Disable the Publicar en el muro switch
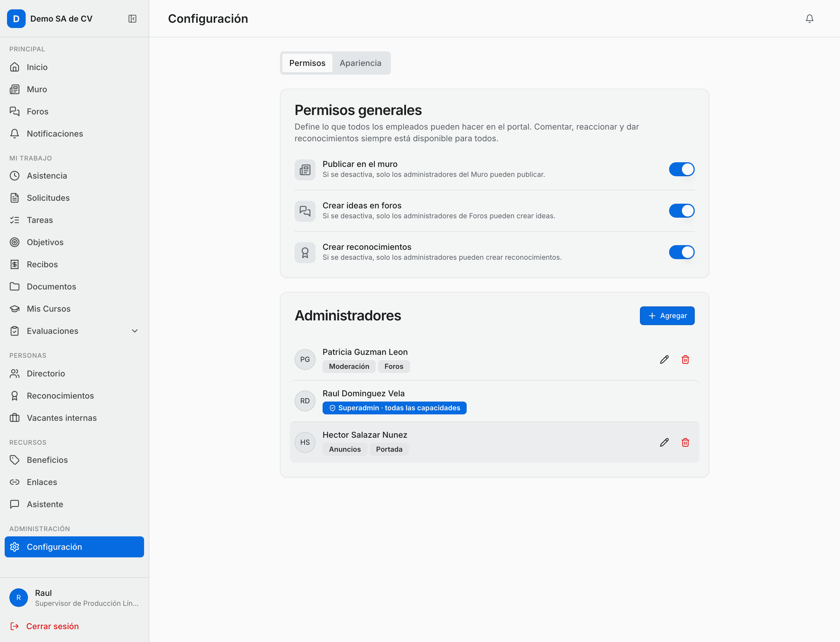Image resolution: width=840 pixels, height=642 pixels. (681, 169)
